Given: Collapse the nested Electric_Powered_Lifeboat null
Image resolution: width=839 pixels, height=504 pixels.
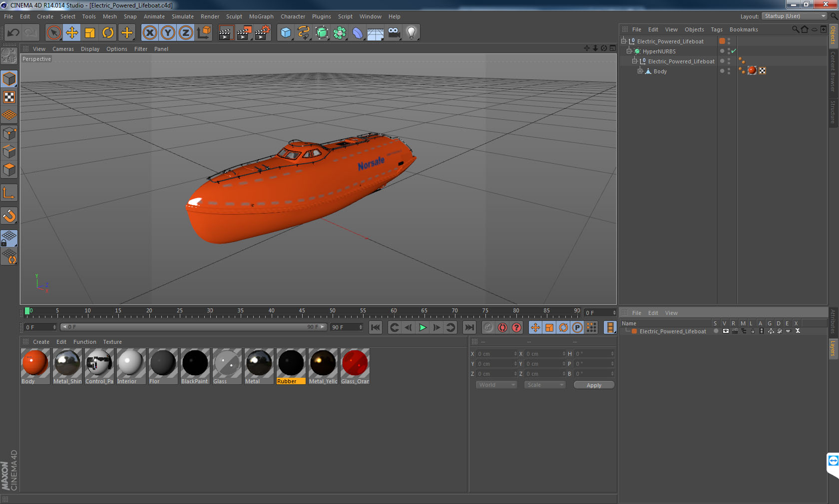Looking at the screenshot, I should tap(634, 61).
